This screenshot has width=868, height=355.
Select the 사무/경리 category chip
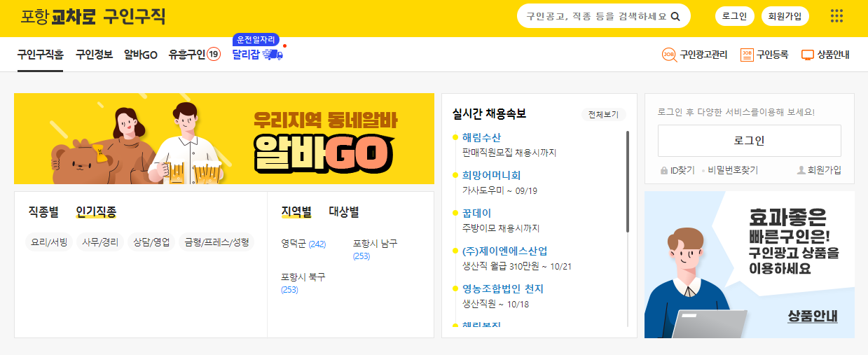click(100, 242)
